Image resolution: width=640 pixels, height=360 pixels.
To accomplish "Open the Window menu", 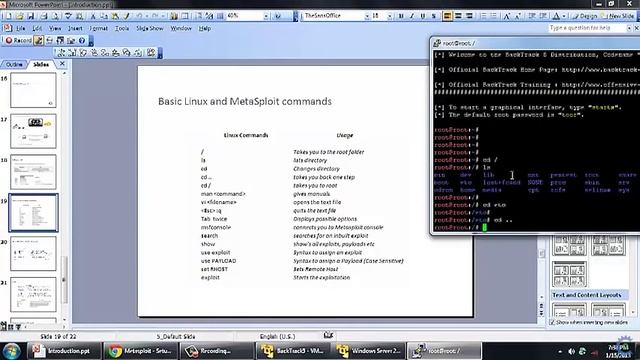I will click(x=181, y=29).
